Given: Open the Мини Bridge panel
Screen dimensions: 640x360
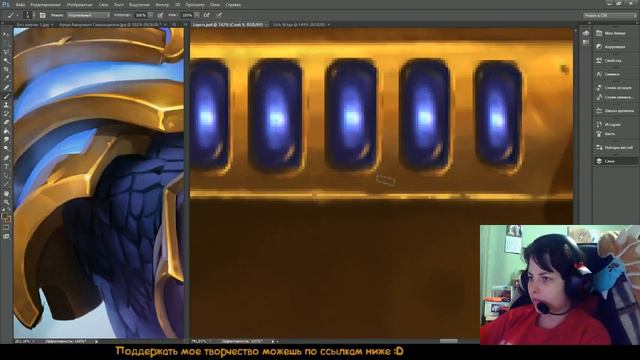Looking at the screenshot, I should pyautogui.click(x=615, y=33).
